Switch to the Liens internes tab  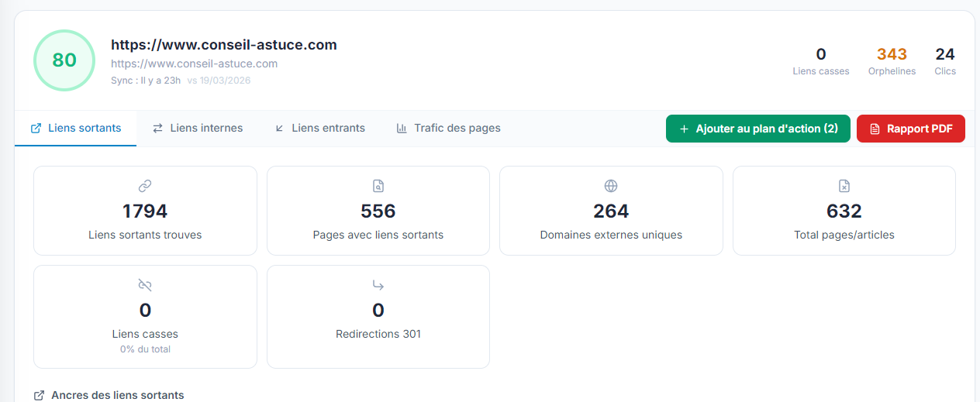(x=197, y=128)
